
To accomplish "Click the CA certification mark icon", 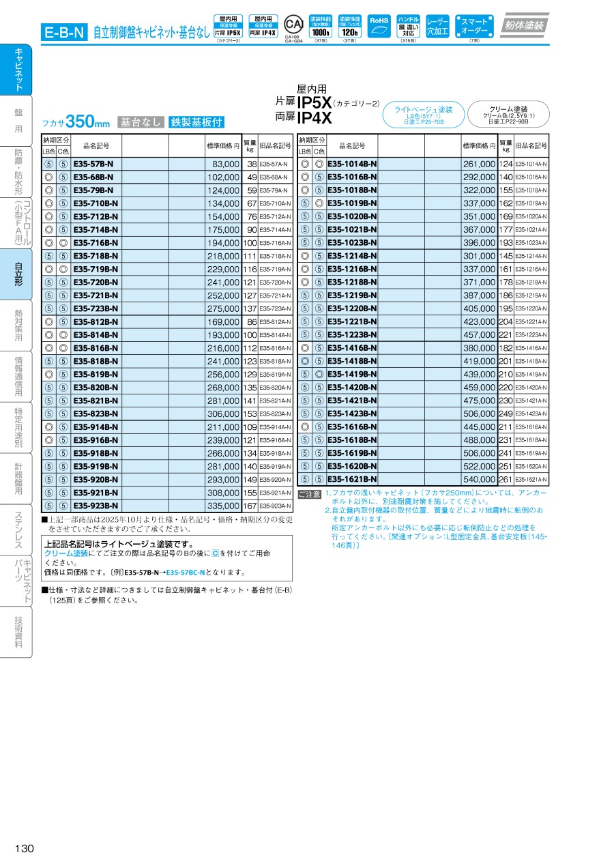I will pos(292,23).
